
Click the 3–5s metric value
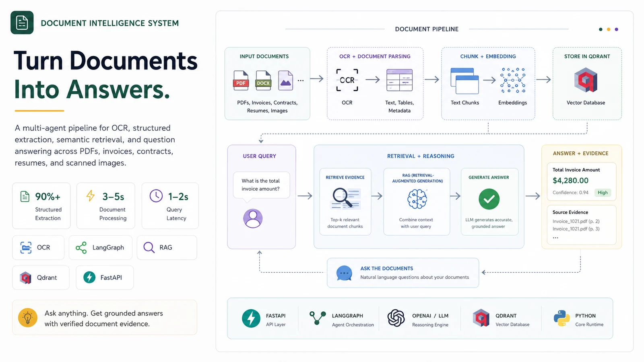(113, 197)
